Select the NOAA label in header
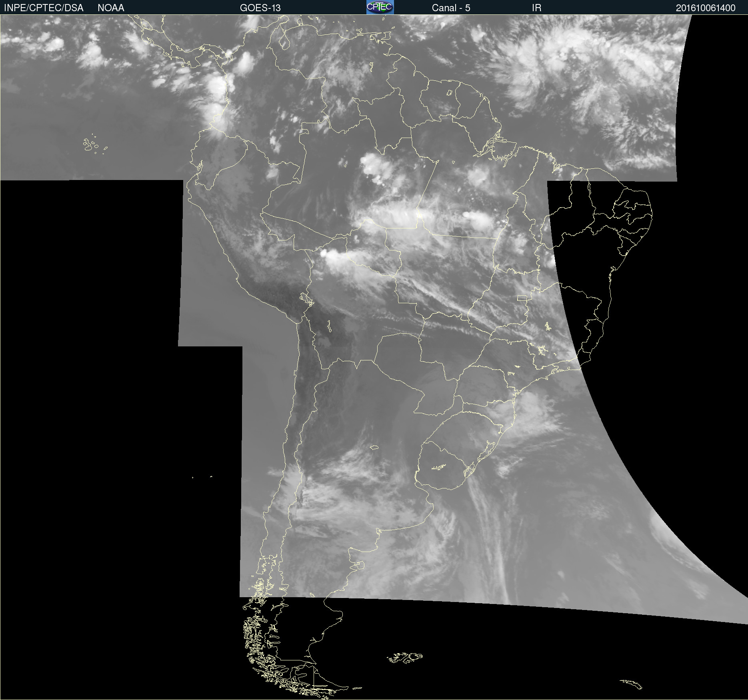This screenshot has width=748, height=700. [x=111, y=8]
